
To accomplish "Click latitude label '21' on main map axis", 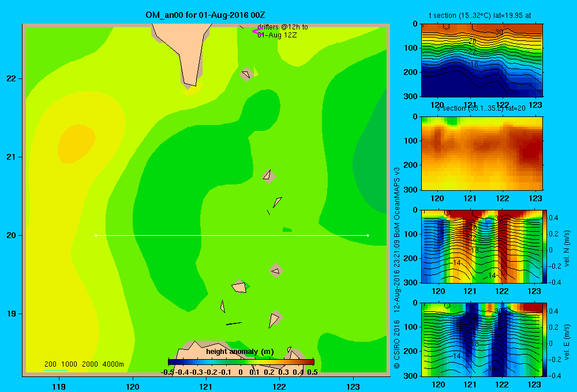I will coord(12,157).
